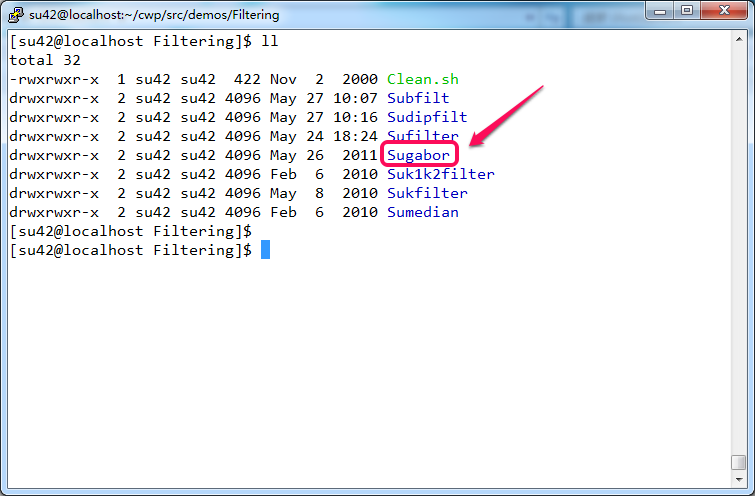This screenshot has width=755, height=496.
Task: Click the 2011 year on Sugabor row
Action: [x=360, y=155]
